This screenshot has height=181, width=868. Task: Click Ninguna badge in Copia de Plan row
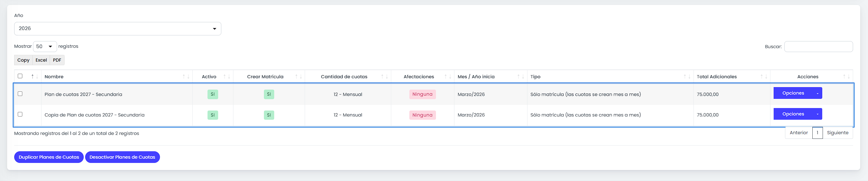(422, 115)
